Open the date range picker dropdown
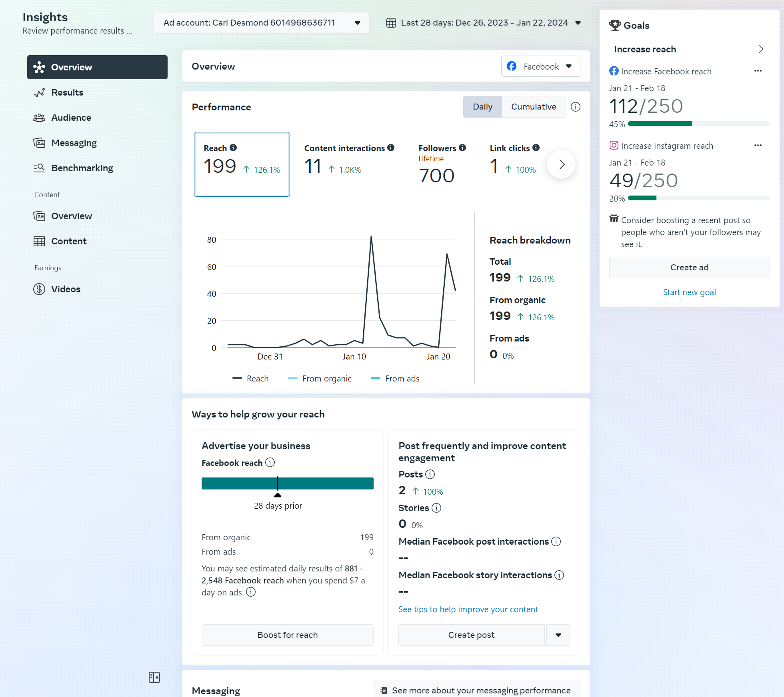The image size is (784, 697). [x=484, y=23]
